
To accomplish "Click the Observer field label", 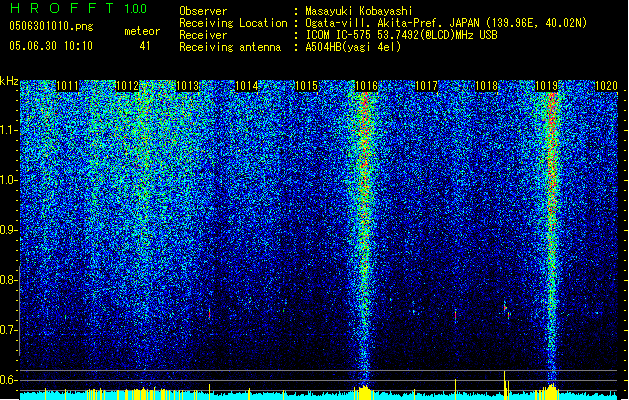I will click(203, 11).
